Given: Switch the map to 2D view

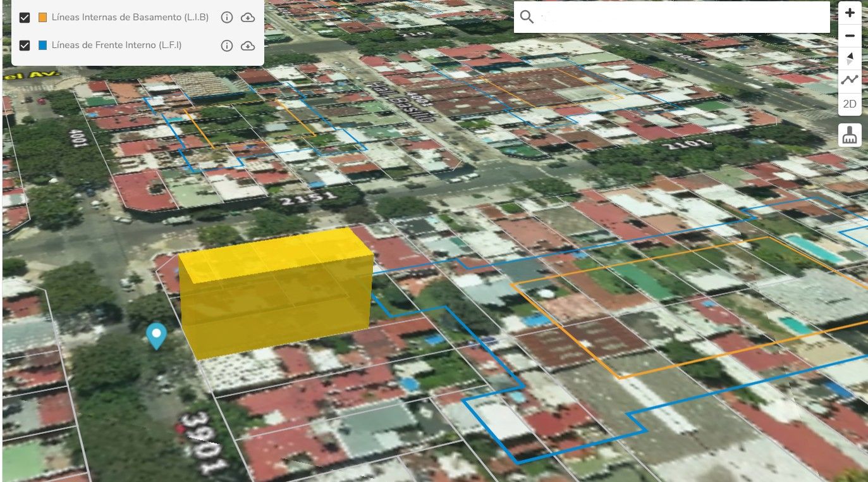Looking at the screenshot, I should point(850,104).
